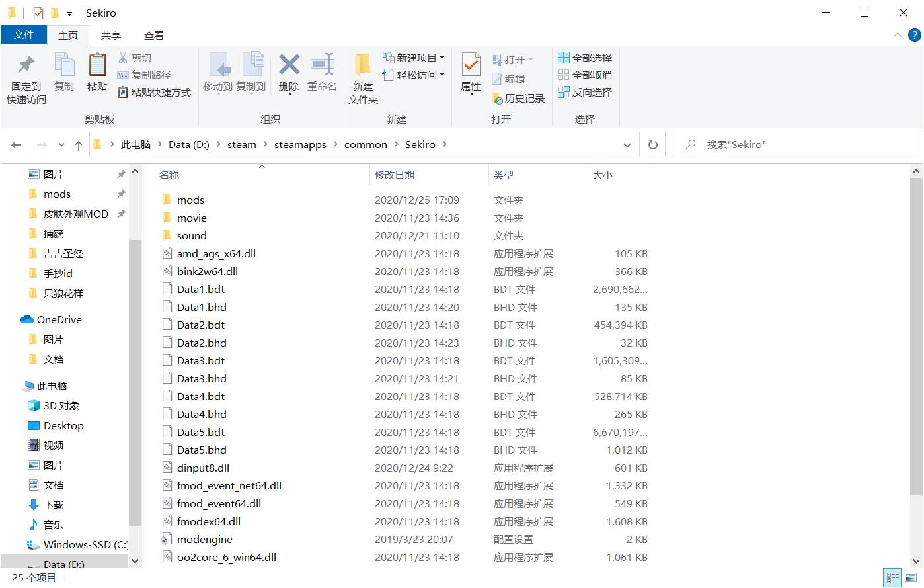This screenshot has width=924, height=588.
Task: Click Invert Selection in ribbon
Action: coord(585,92)
